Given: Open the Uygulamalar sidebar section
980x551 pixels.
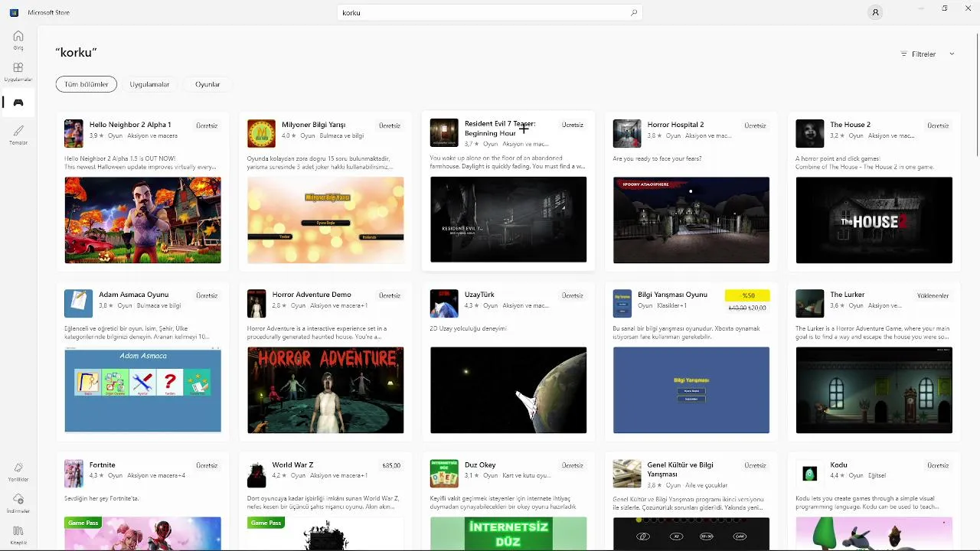Looking at the screenshot, I should pos(18,72).
